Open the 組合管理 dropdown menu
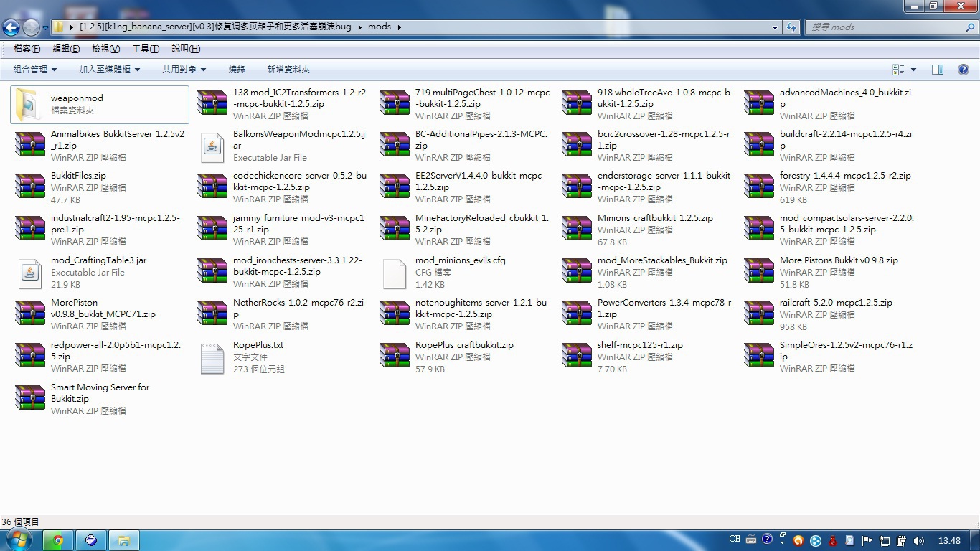The width and height of the screenshot is (980, 551). pos(34,70)
